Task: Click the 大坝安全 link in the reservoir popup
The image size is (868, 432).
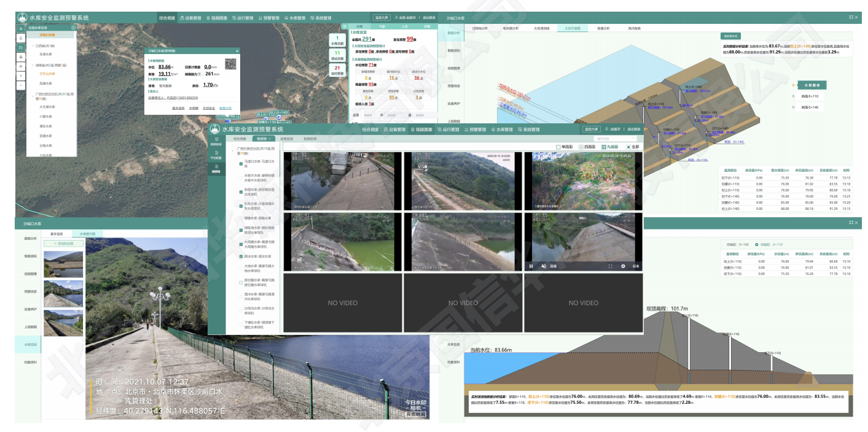Action: [x=209, y=108]
